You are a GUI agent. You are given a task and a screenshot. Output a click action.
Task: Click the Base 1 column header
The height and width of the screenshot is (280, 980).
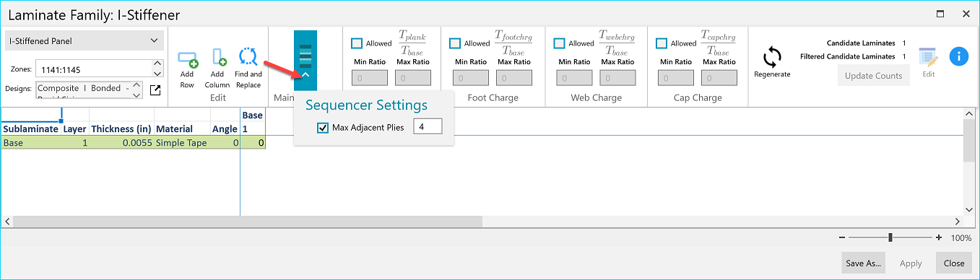(252, 122)
